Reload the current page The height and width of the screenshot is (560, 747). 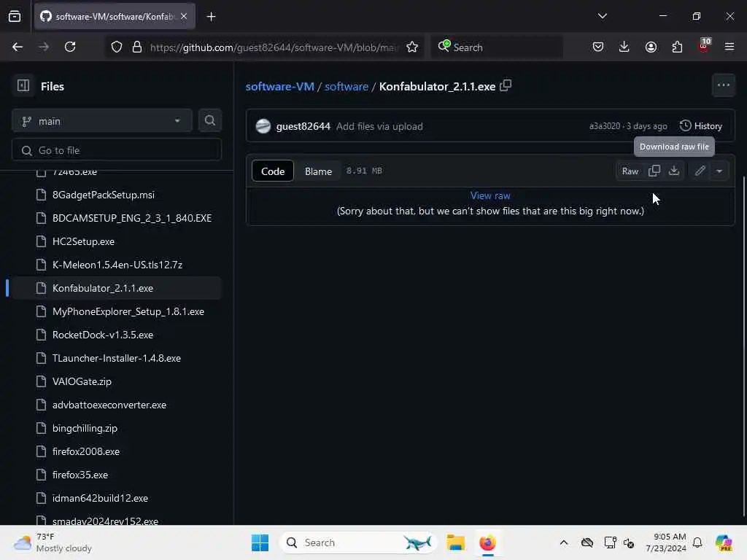click(70, 47)
